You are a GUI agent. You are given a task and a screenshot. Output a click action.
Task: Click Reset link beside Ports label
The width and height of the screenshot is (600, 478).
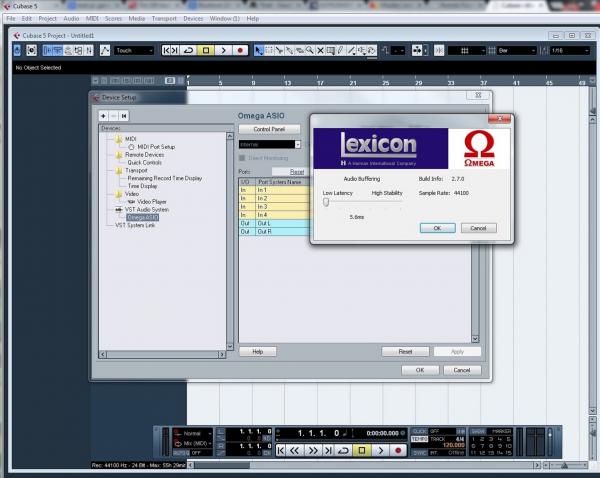296,171
